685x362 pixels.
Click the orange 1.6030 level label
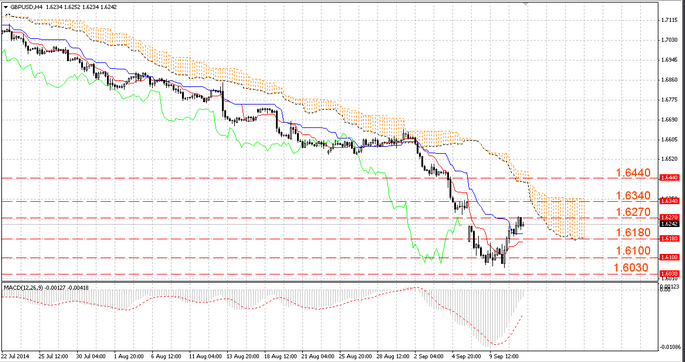point(631,267)
